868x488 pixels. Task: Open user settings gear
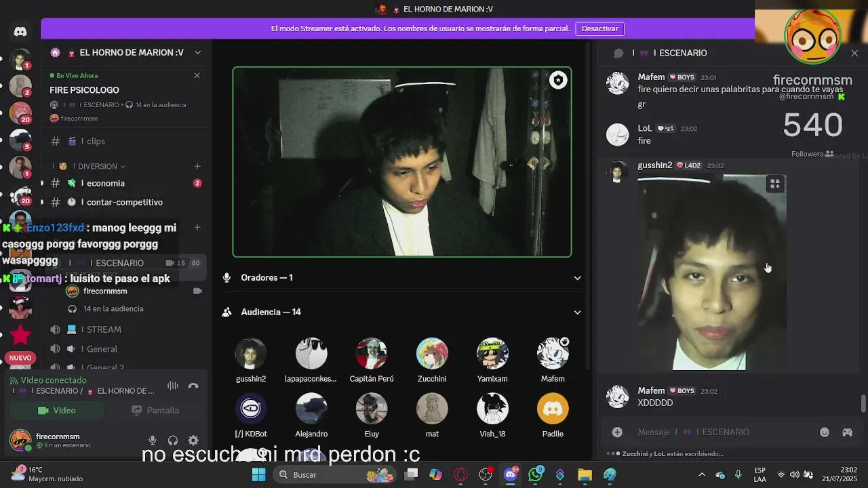193,441
